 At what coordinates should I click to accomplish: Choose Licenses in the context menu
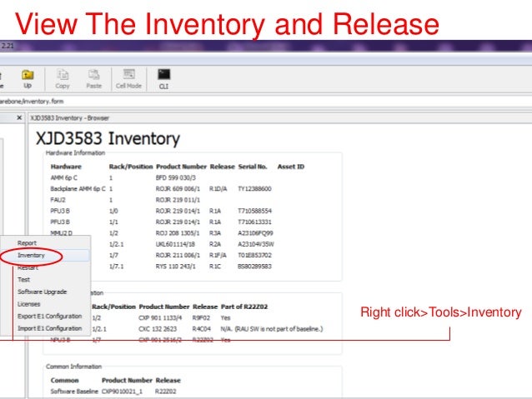[29, 304]
